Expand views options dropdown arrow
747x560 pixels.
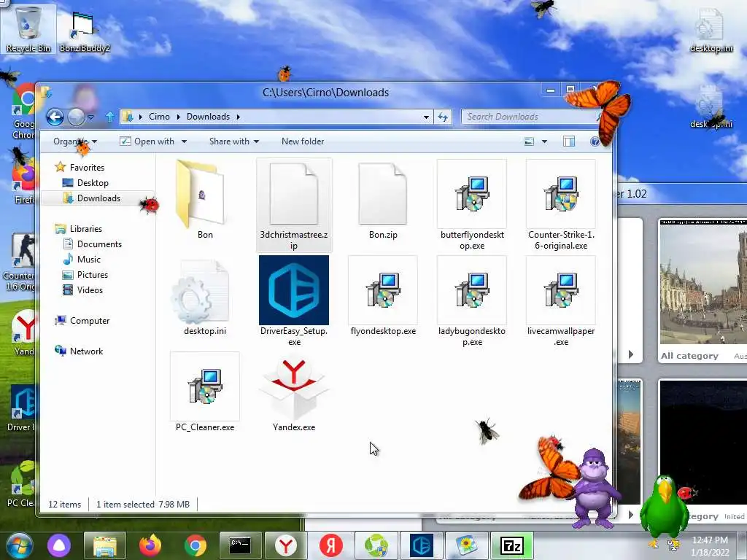[x=544, y=141]
